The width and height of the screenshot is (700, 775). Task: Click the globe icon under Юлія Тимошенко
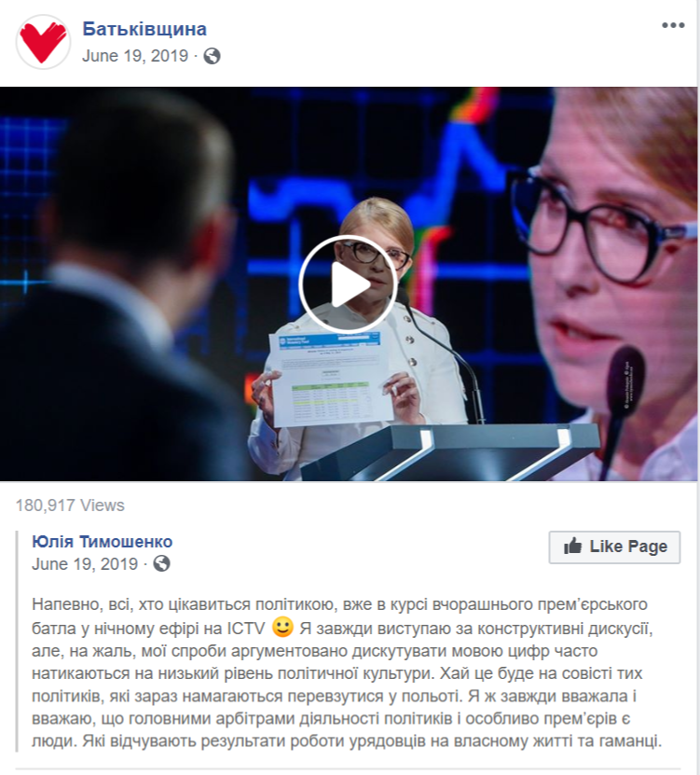(161, 563)
